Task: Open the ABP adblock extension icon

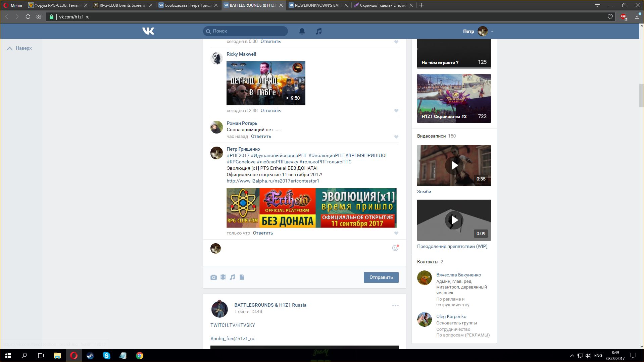Action: [624, 17]
